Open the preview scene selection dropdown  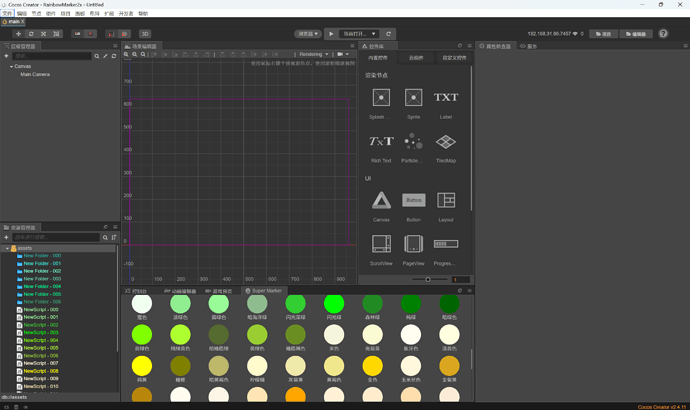pos(359,34)
